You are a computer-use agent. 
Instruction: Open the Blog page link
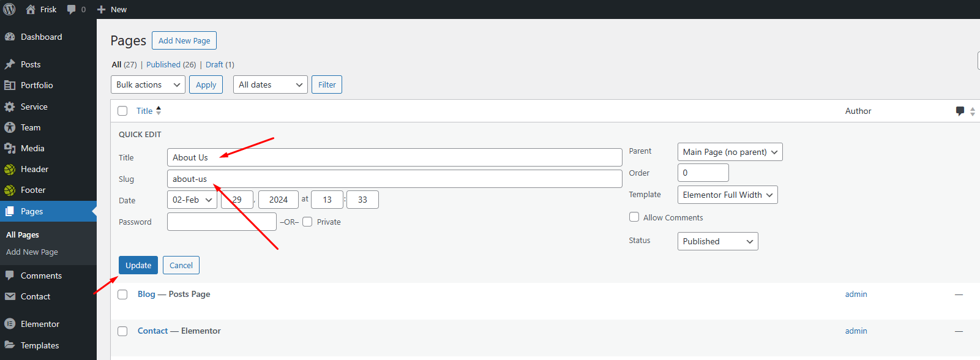pos(146,294)
